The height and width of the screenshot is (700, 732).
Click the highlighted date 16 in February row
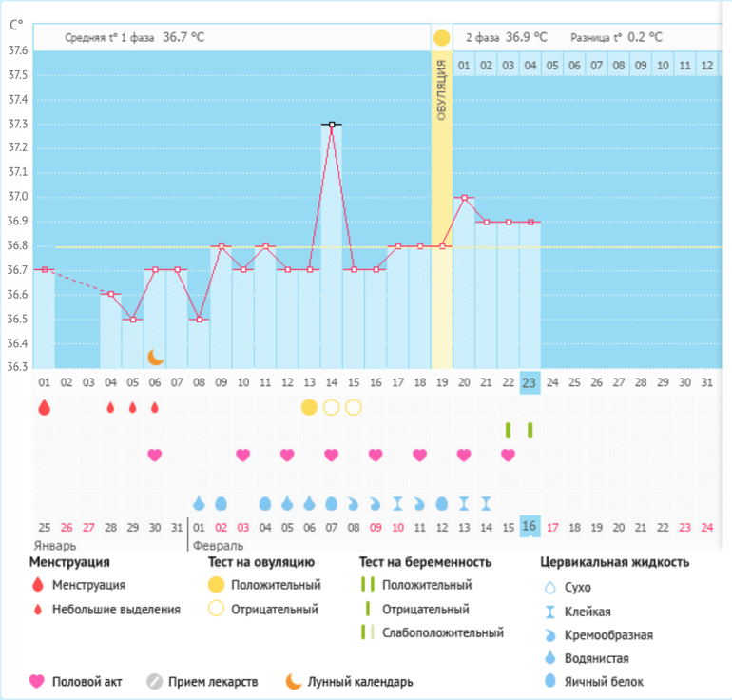click(530, 527)
